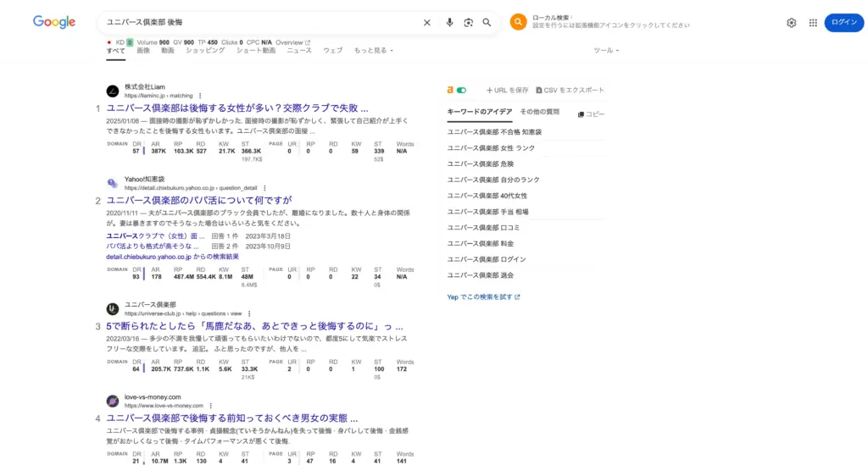Image resolution: width=868 pixels, height=465 pixels.
Task: Click the ユニバース倶楽部 site favicon
Action: (113, 308)
